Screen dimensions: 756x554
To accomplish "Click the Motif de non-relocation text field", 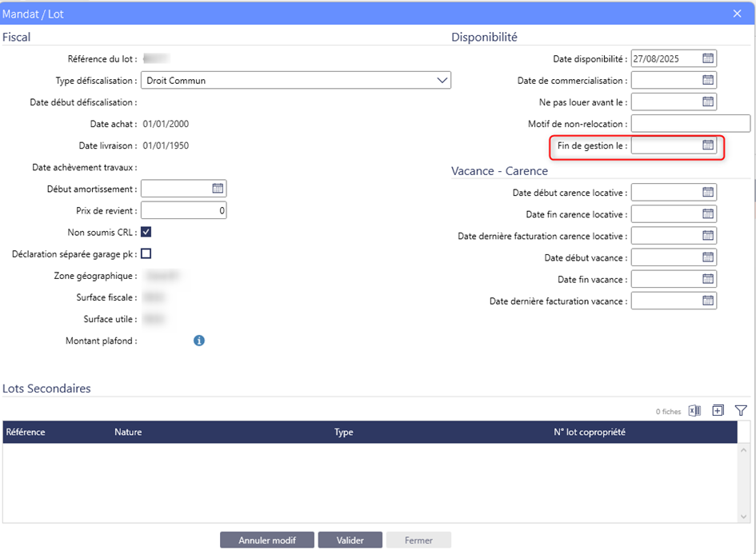I will click(x=690, y=124).
